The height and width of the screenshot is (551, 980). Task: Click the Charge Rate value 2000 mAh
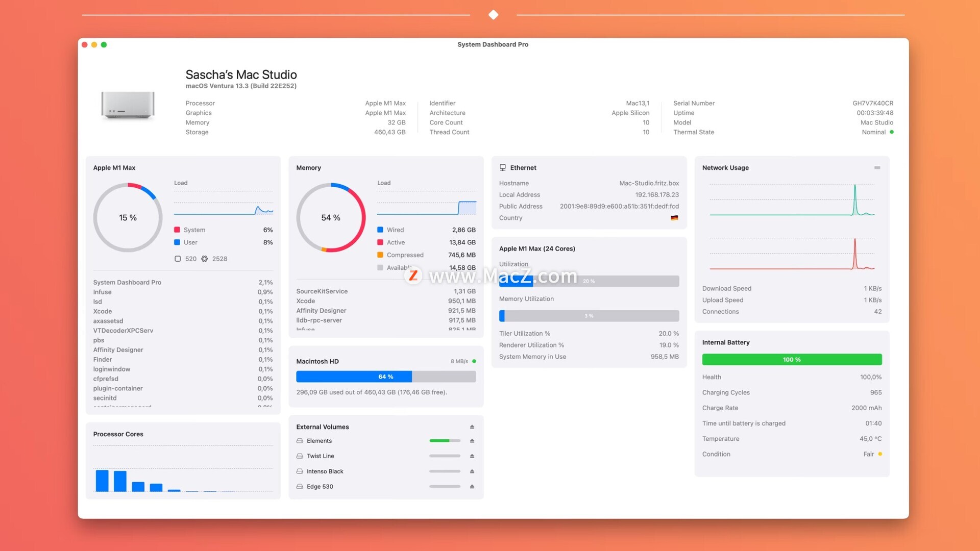[866, 408]
